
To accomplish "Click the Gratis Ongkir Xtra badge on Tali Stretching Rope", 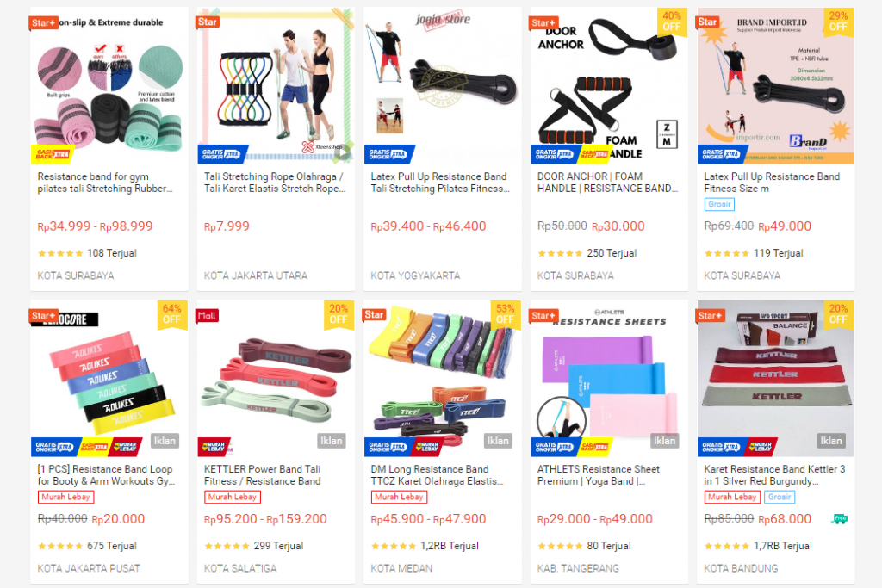I will pyautogui.click(x=221, y=153).
